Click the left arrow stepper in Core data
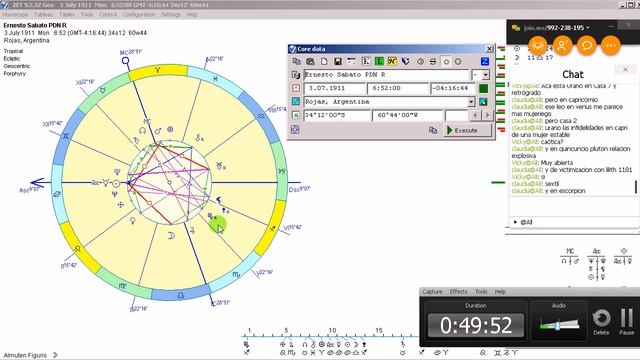 475,116
